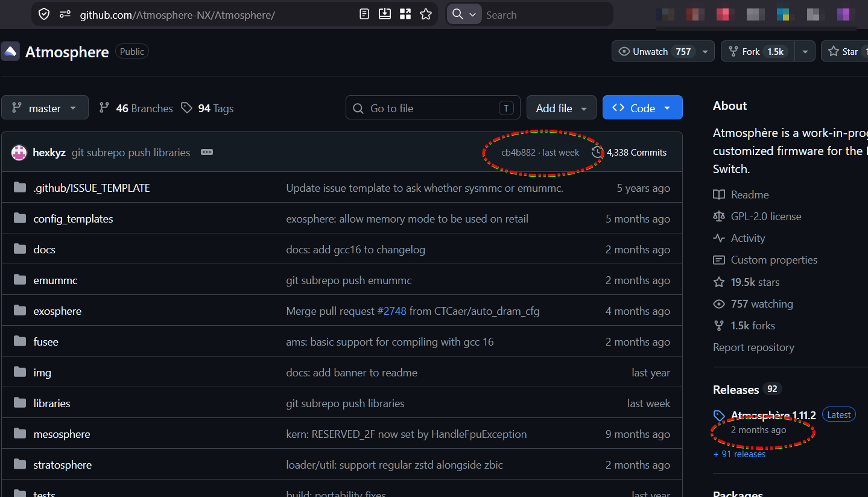Open the search engine selector dropdown
868x497 pixels.
(x=464, y=14)
